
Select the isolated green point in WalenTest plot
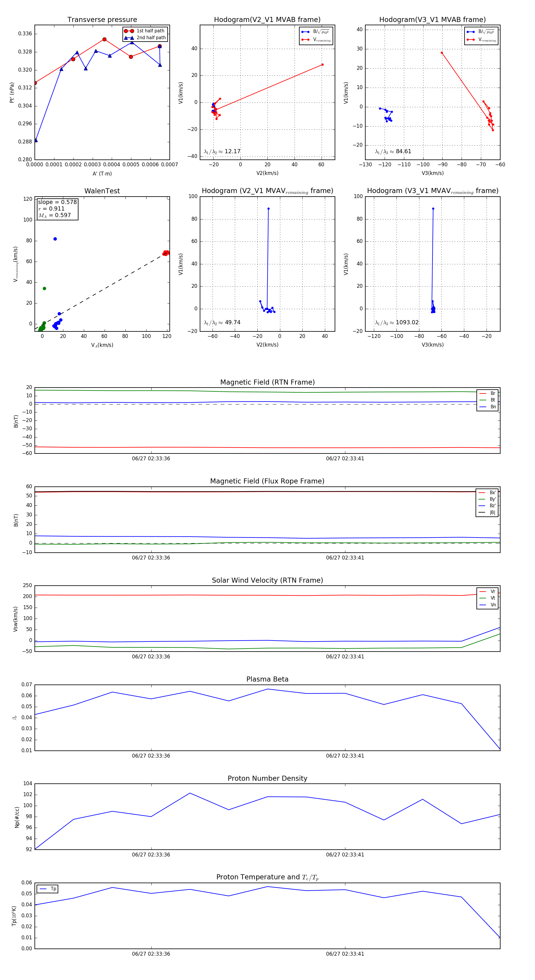(45, 288)
